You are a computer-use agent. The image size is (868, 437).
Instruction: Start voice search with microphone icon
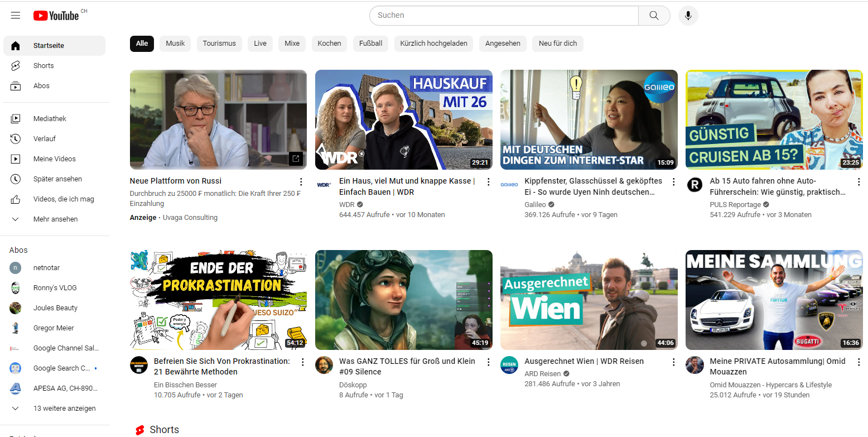tap(688, 16)
